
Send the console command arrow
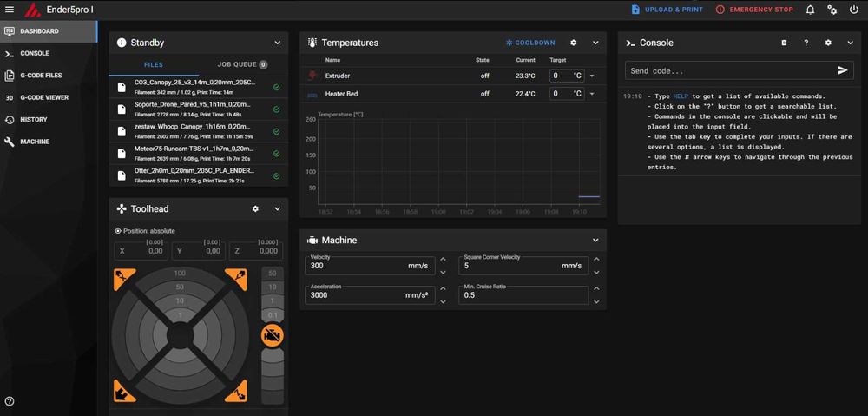click(x=843, y=70)
